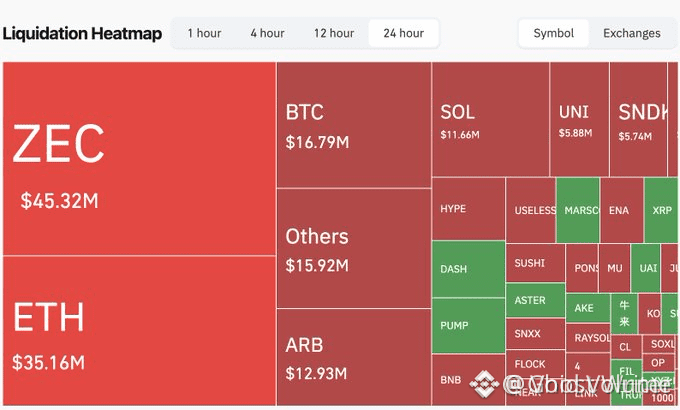Viewport: 680px width, 410px height.
Task: Open the green ASTER tile
Action: pyautogui.click(x=535, y=300)
